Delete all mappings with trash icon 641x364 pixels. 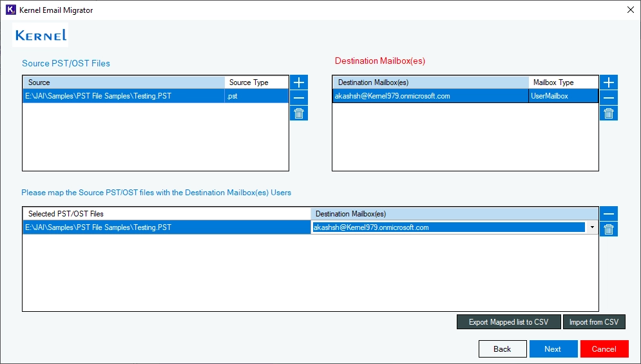(609, 229)
